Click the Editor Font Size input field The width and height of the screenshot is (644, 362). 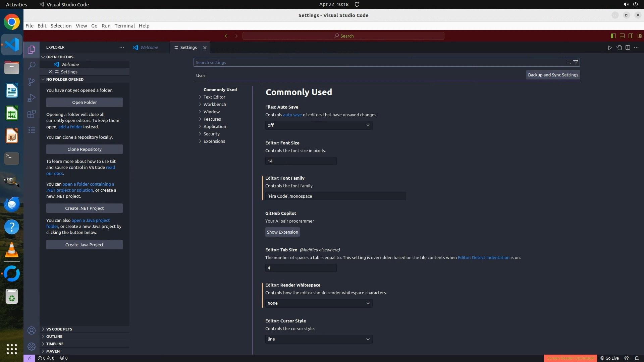coord(301,161)
